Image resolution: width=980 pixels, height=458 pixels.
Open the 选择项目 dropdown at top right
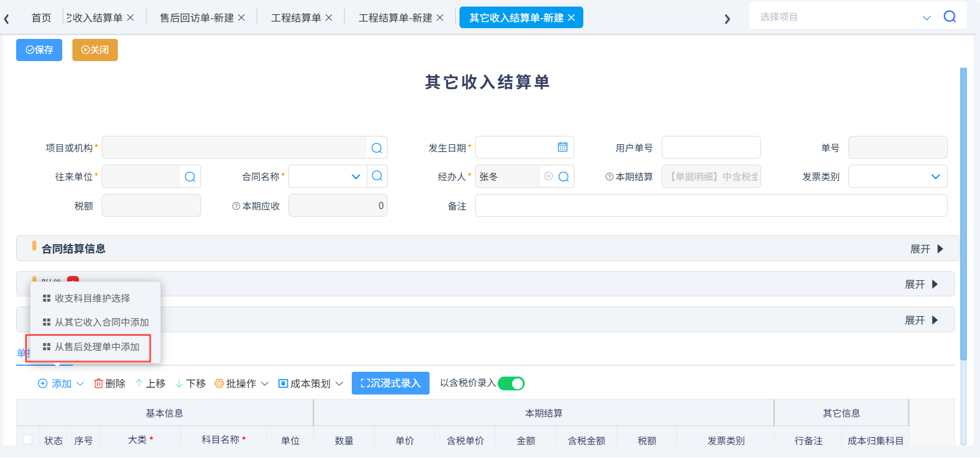927,17
